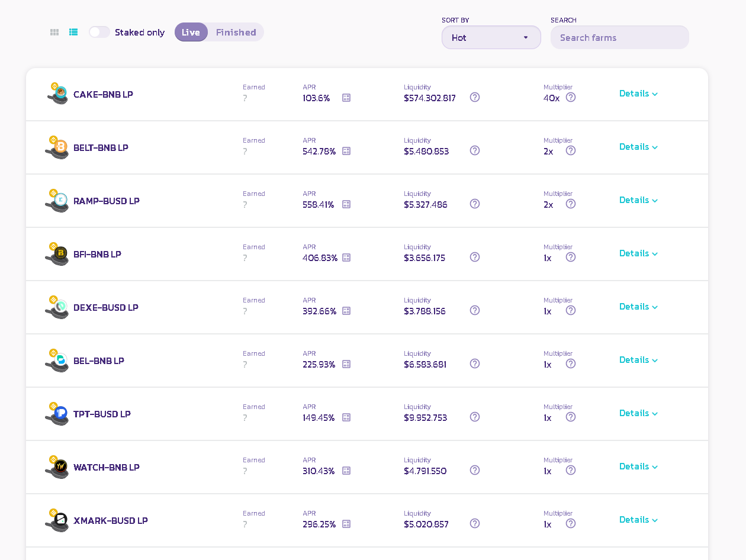This screenshot has width=746, height=560.
Task: Select the list table view icon
Action: (x=73, y=33)
